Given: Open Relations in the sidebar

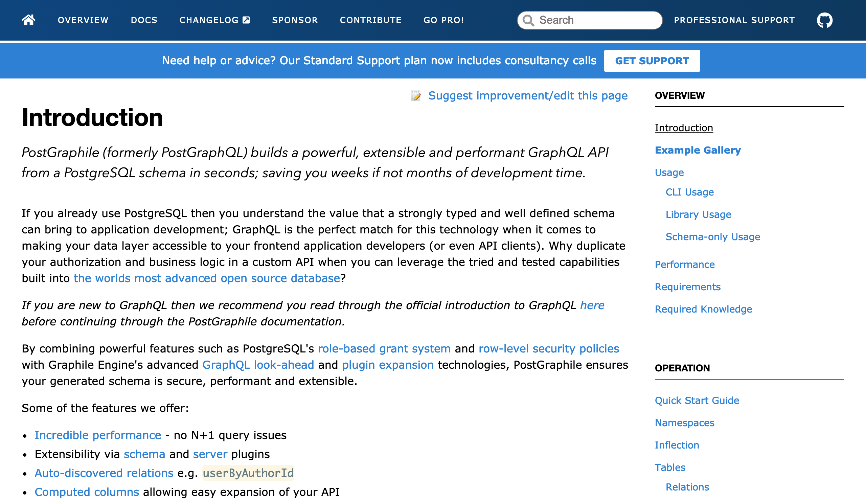Looking at the screenshot, I should [x=687, y=487].
